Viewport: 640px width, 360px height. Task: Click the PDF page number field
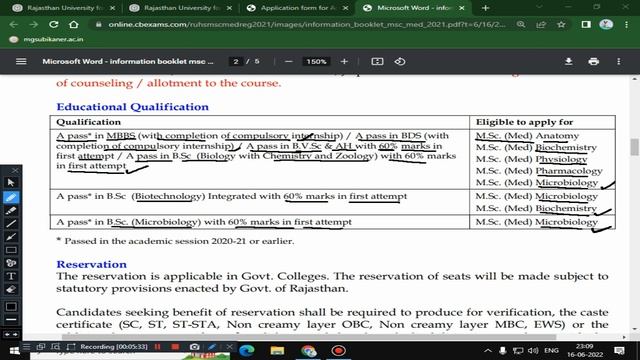tap(236, 62)
